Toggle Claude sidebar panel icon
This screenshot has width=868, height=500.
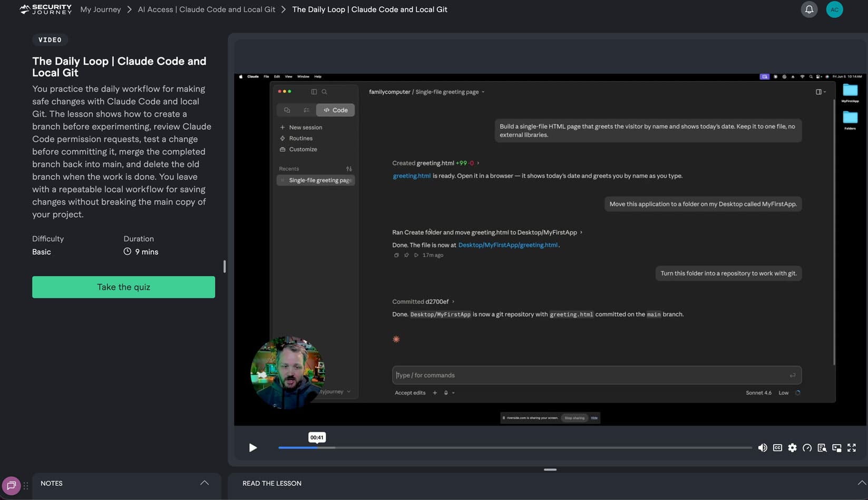click(314, 92)
